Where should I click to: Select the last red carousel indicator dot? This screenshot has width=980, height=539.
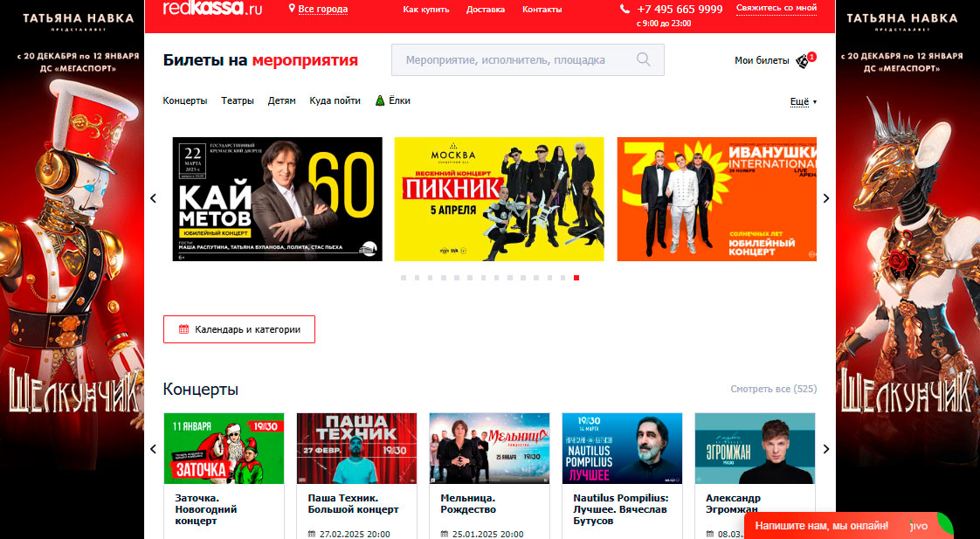coord(576,278)
